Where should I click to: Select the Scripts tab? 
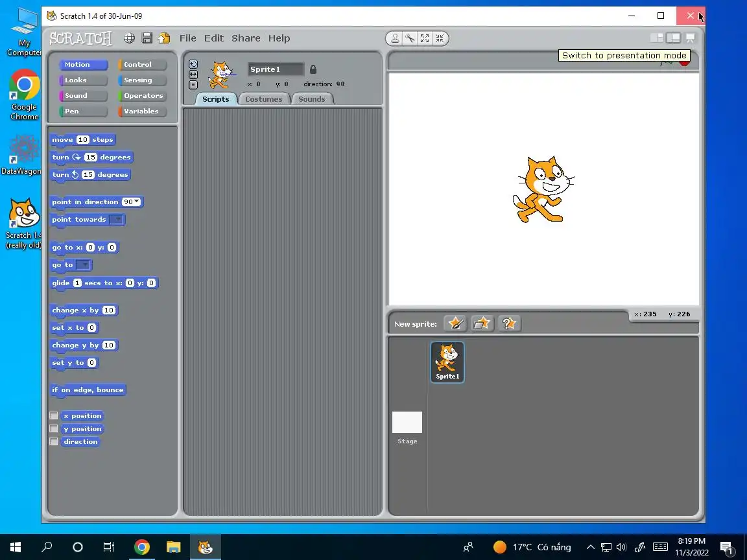pyautogui.click(x=216, y=99)
